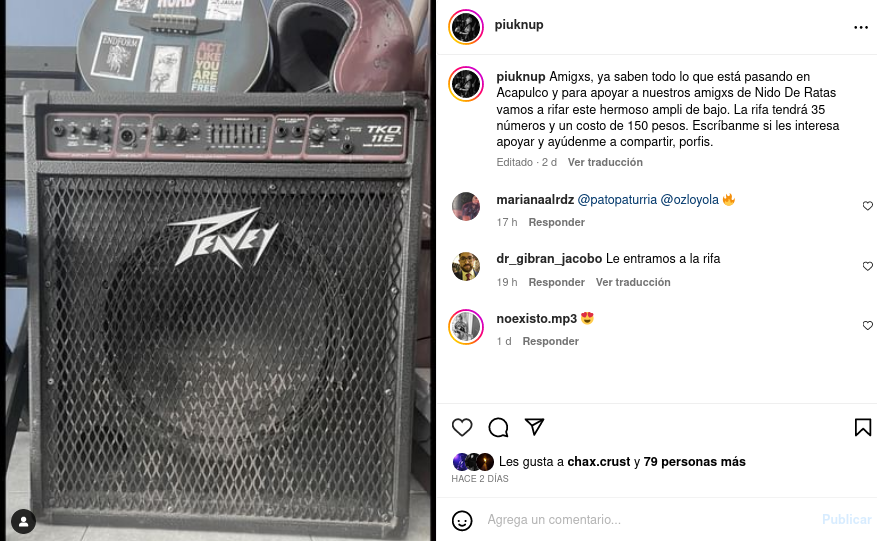View the 79 personas más likes list

(x=694, y=462)
